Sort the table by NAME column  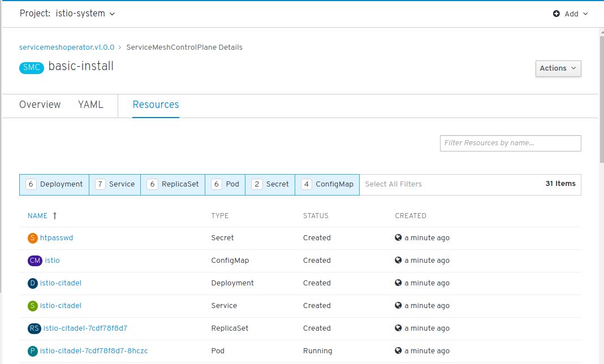click(x=37, y=216)
